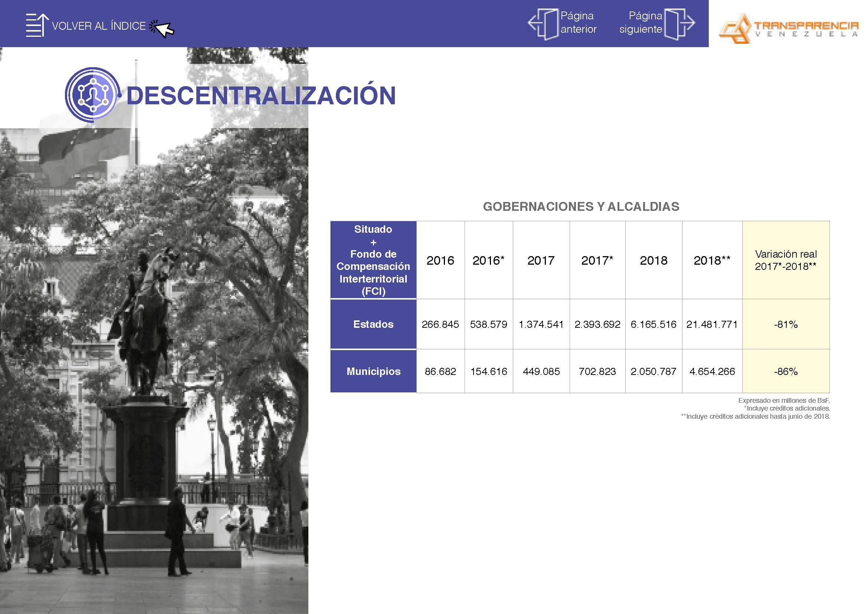The height and width of the screenshot is (614, 868).
Task: Click the note Expresado en millones de BsF.
Action: click(784, 401)
